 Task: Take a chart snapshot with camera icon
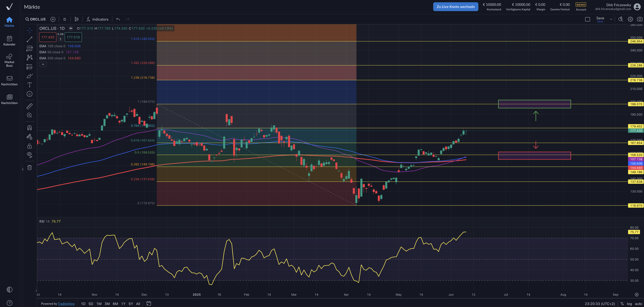pos(639,19)
